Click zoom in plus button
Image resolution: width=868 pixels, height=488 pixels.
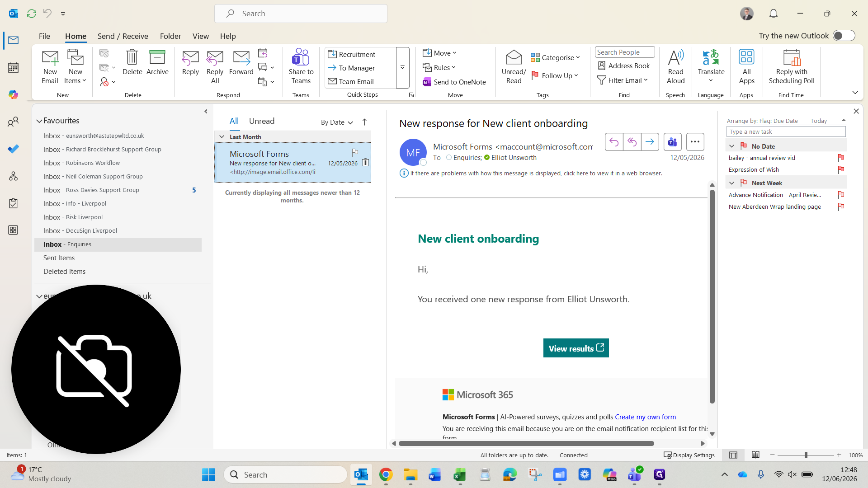(839, 455)
